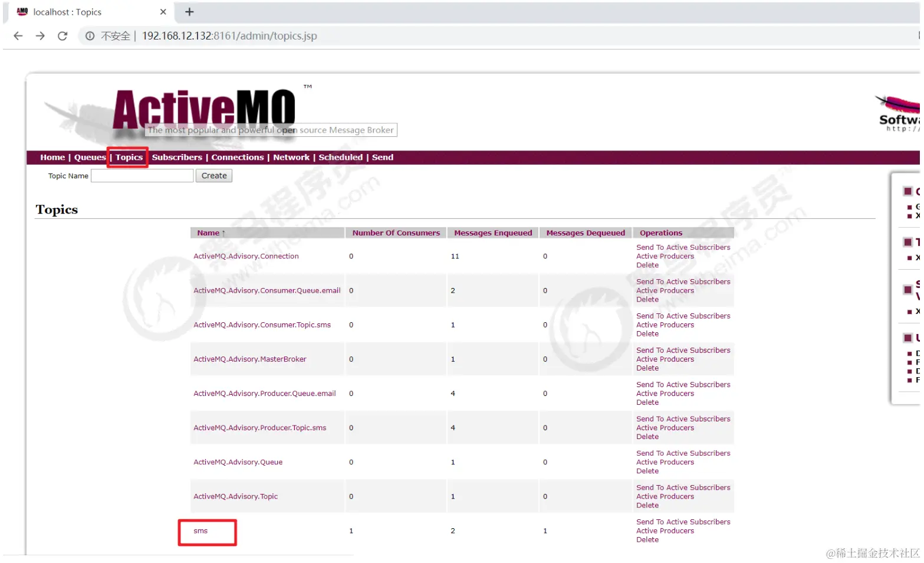View Active Producers for Producer.Queue.email
Screen dimensions: 924x563
pyautogui.click(x=665, y=394)
